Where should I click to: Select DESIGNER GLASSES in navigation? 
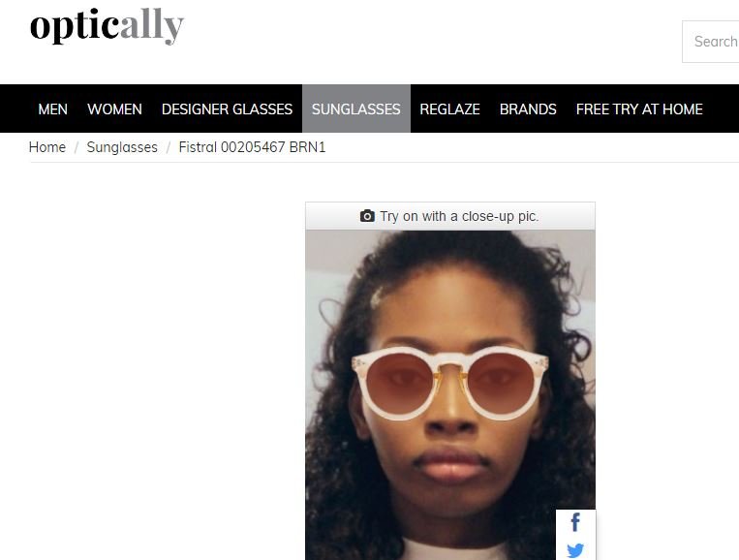228,109
